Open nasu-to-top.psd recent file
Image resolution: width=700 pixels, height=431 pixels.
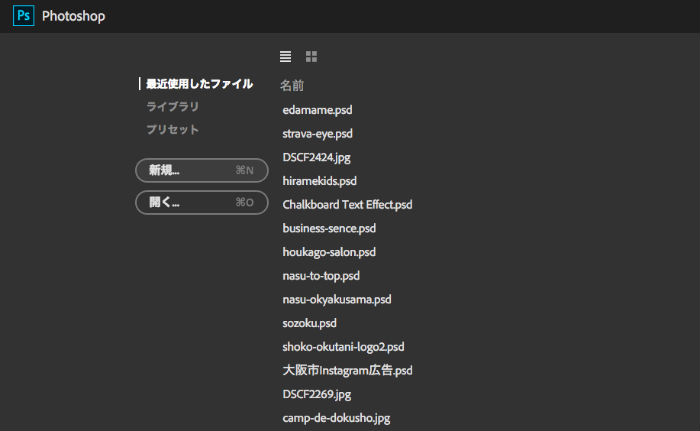pyautogui.click(x=321, y=276)
